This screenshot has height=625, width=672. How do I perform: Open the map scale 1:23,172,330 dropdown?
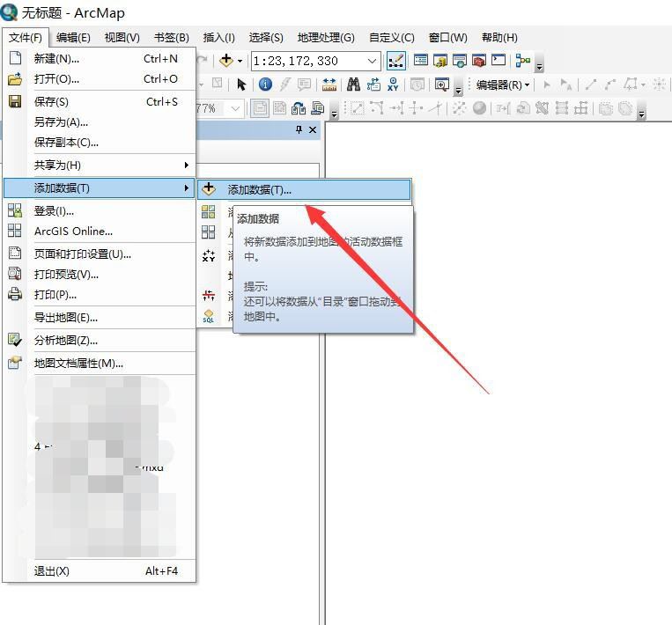[372, 62]
